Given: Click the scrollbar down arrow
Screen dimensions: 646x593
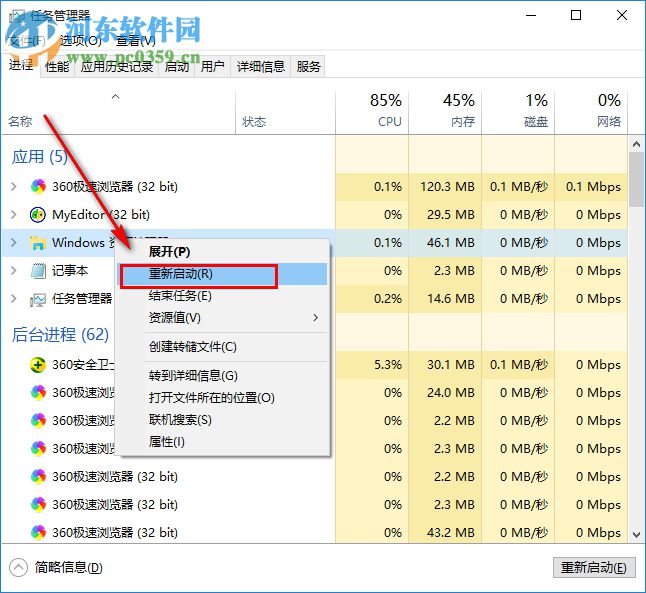Looking at the screenshot, I should click(x=637, y=534).
